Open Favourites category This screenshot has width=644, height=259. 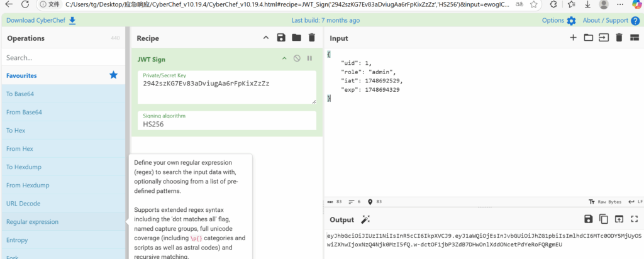tap(64, 75)
